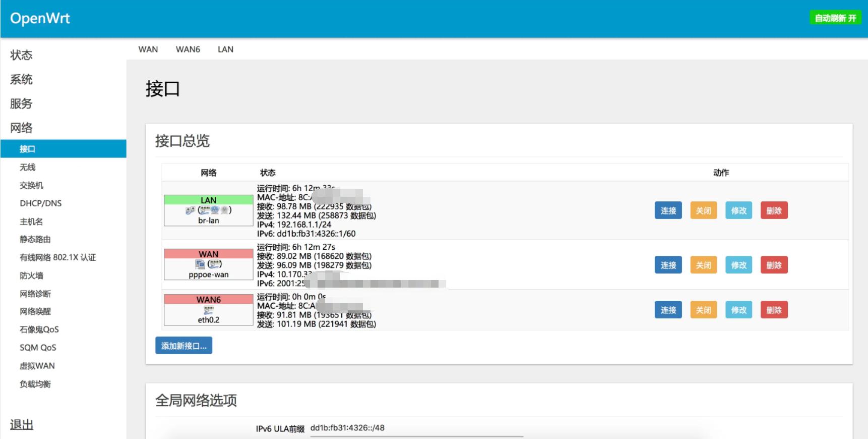Image resolution: width=868 pixels, height=439 pixels.
Task: Open the WAN tab
Action: (x=148, y=49)
